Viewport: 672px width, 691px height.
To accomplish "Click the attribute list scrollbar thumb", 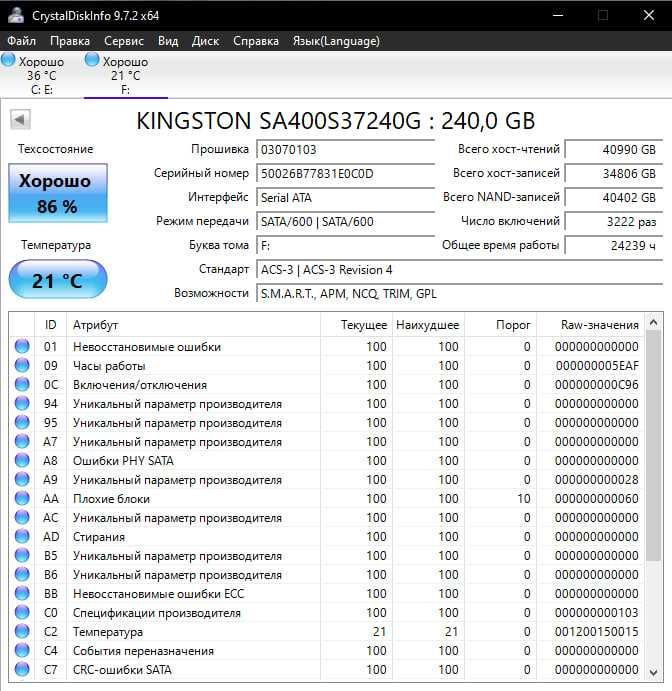I will click(x=653, y=446).
